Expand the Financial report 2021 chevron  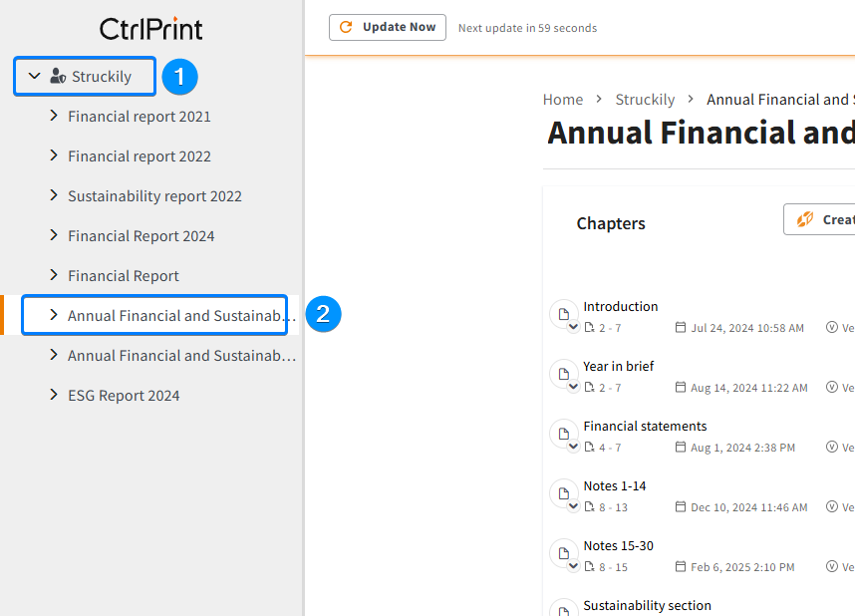(x=54, y=116)
